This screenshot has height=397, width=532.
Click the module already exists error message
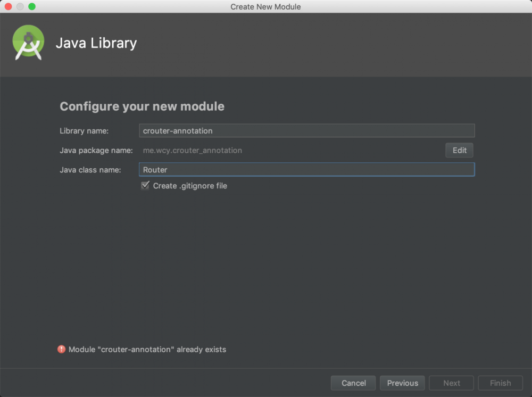click(147, 350)
